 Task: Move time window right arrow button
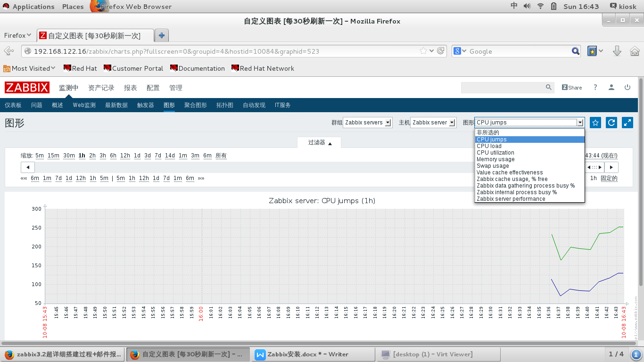coord(611,167)
